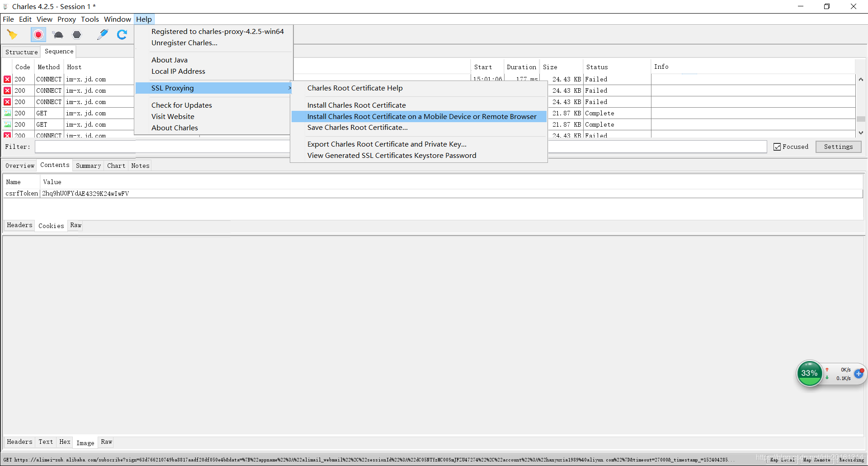
Task: Sort by the Duration column header
Action: coord(521,67)
